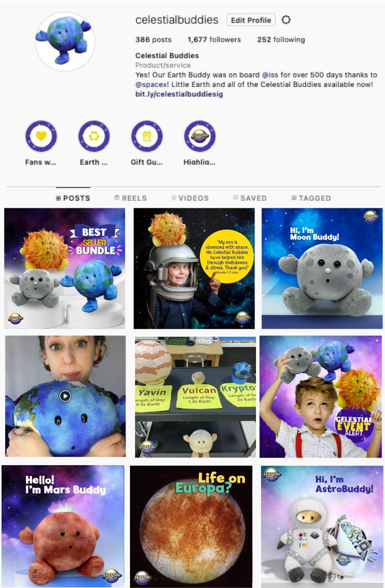Switch to the Videos tab
This screenshot has height=588, width=385.
click(190, 198)
